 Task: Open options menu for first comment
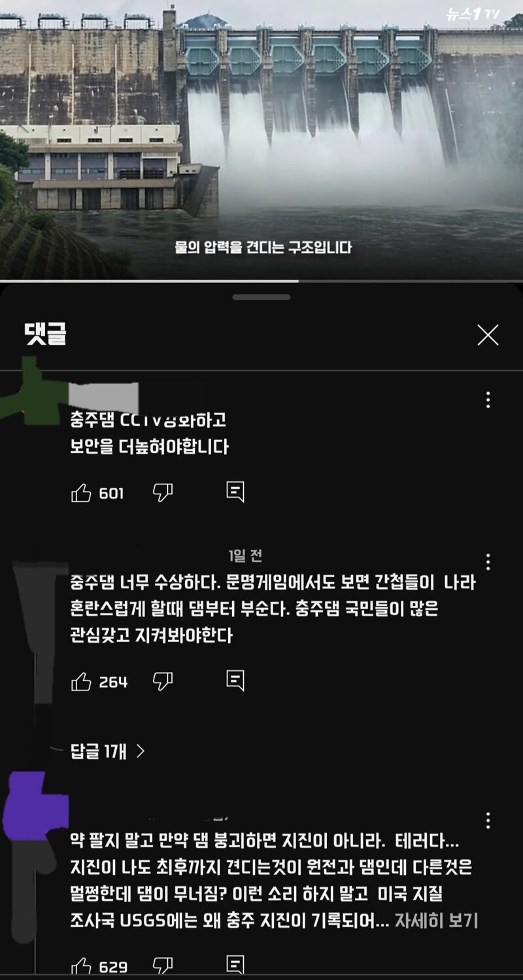tap(488, 400)
